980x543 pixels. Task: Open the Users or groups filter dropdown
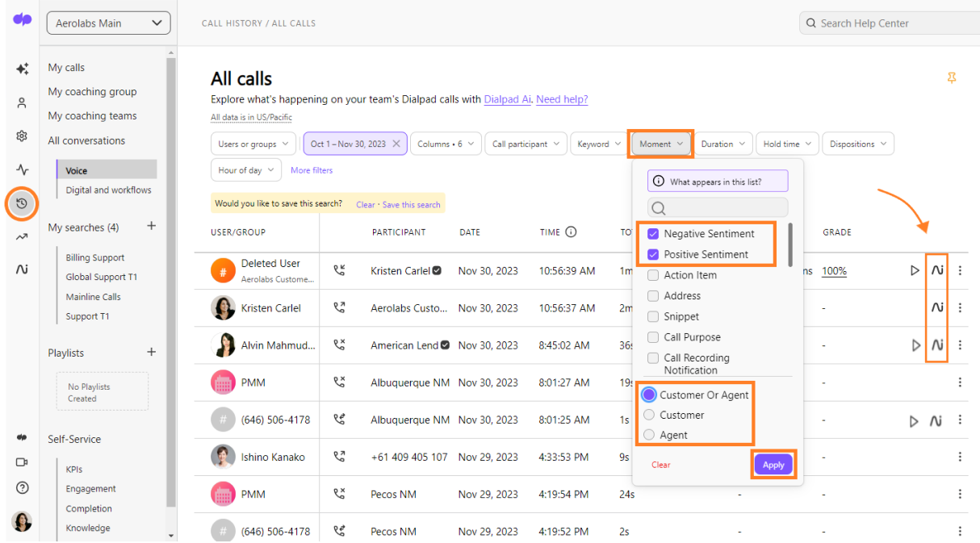pos(254,144)
